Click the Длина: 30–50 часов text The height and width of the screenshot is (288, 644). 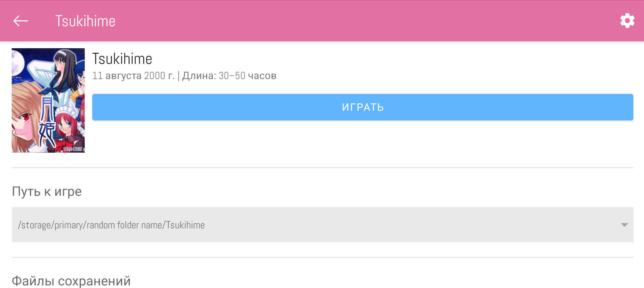click(x=229, y=76)
